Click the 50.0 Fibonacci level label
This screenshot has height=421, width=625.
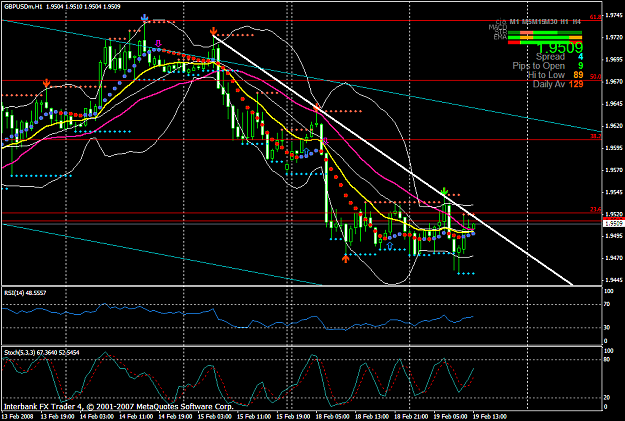596,76
